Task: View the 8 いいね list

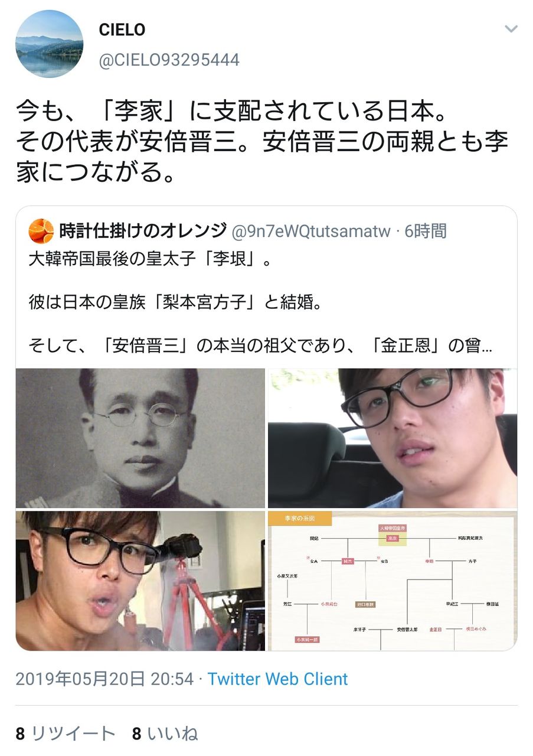Action: (165, 734)
